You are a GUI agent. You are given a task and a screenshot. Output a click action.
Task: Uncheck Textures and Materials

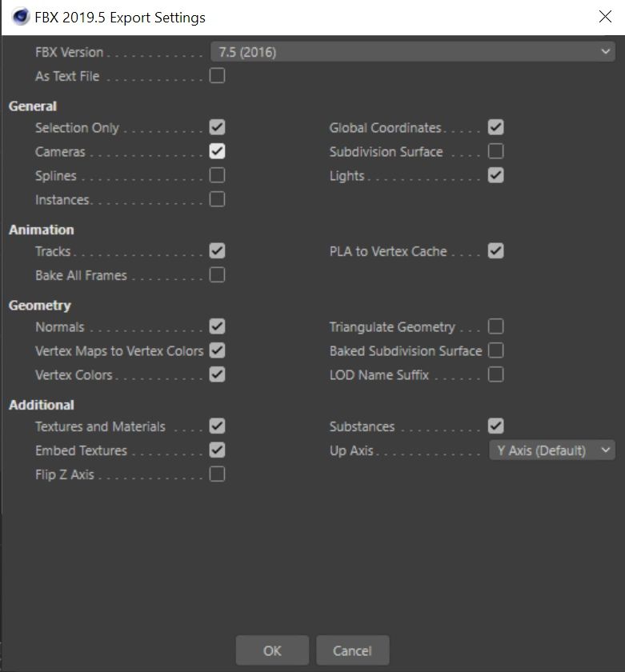click(217, 426)
